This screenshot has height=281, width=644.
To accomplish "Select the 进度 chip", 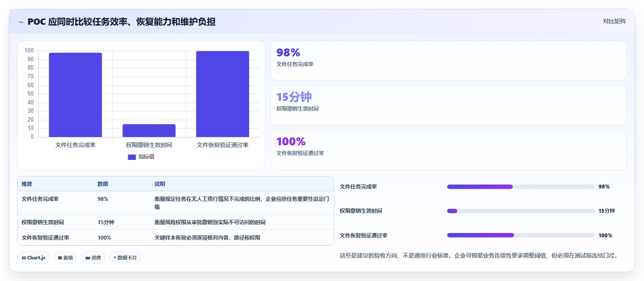I will pyautogui.click(x=93, y=258).
